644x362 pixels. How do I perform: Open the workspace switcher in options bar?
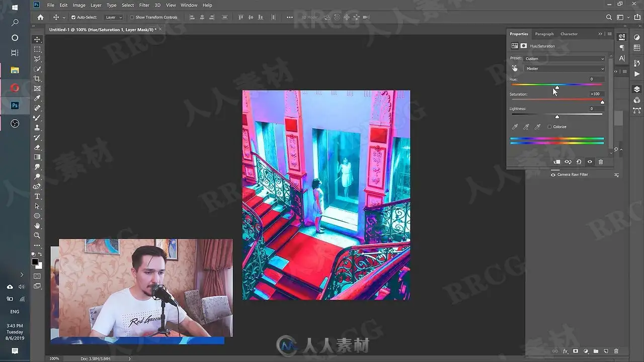(620, 17)
